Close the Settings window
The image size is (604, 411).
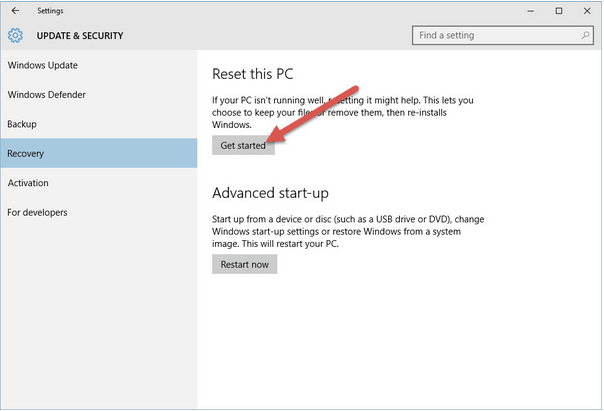click(587, 11)
